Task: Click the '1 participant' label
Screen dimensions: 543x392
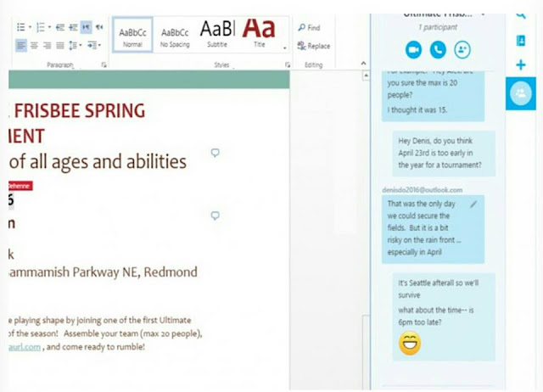Action: point(438,27)
